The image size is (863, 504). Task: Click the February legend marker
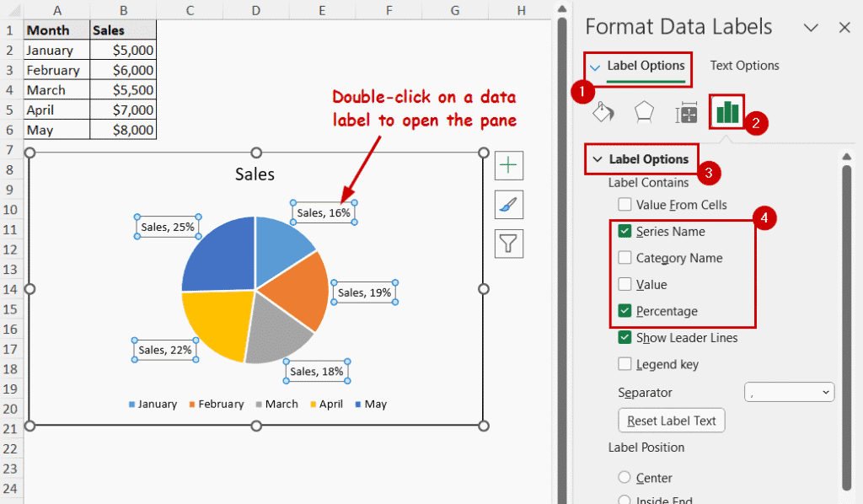[x=190, y=404]
